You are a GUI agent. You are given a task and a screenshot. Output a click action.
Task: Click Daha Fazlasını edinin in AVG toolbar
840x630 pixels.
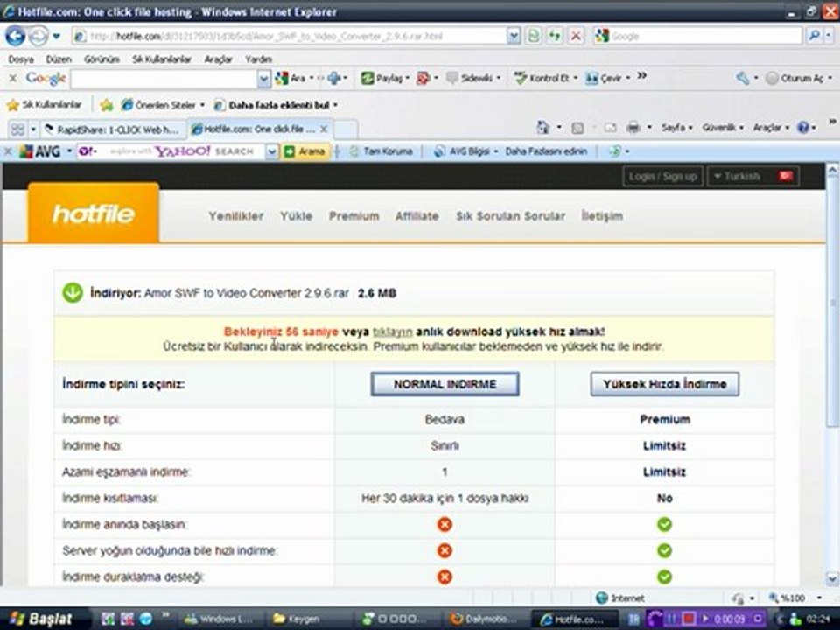546,151
